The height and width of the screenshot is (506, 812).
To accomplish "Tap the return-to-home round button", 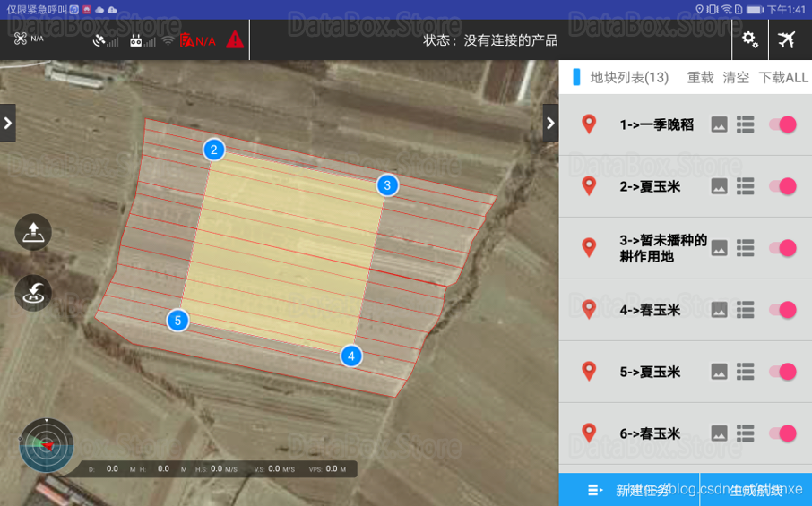I will click(x=33, y=293).
